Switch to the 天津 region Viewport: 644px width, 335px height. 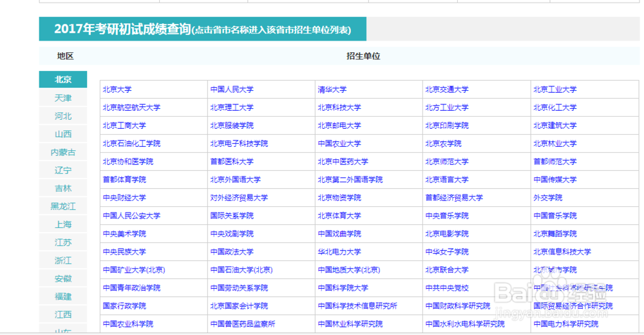tap(63, 98)
